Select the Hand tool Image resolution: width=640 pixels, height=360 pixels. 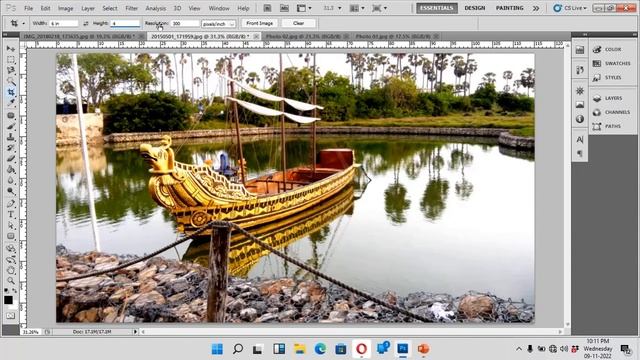pos(11,270)
